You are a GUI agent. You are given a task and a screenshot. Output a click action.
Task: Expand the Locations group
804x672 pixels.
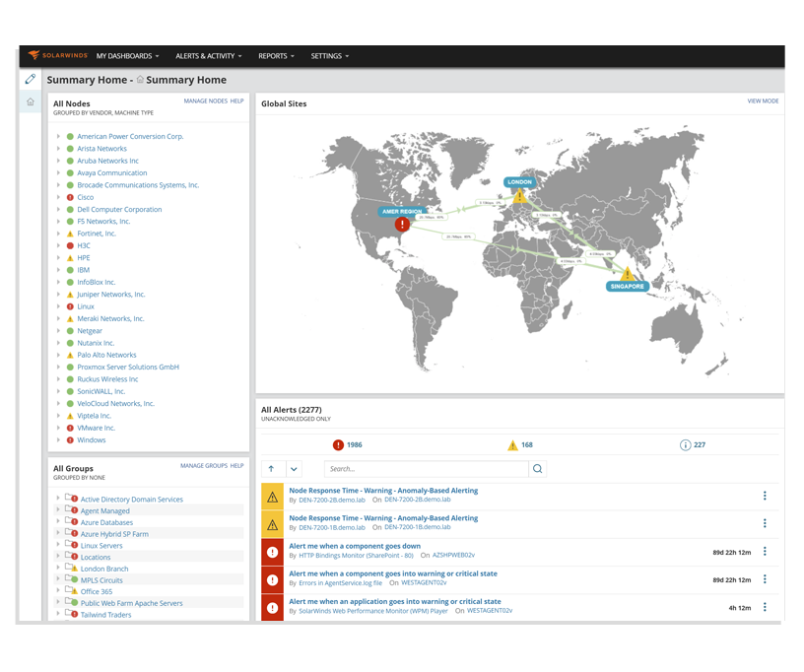pyautogui.click(x=58, y=556)
